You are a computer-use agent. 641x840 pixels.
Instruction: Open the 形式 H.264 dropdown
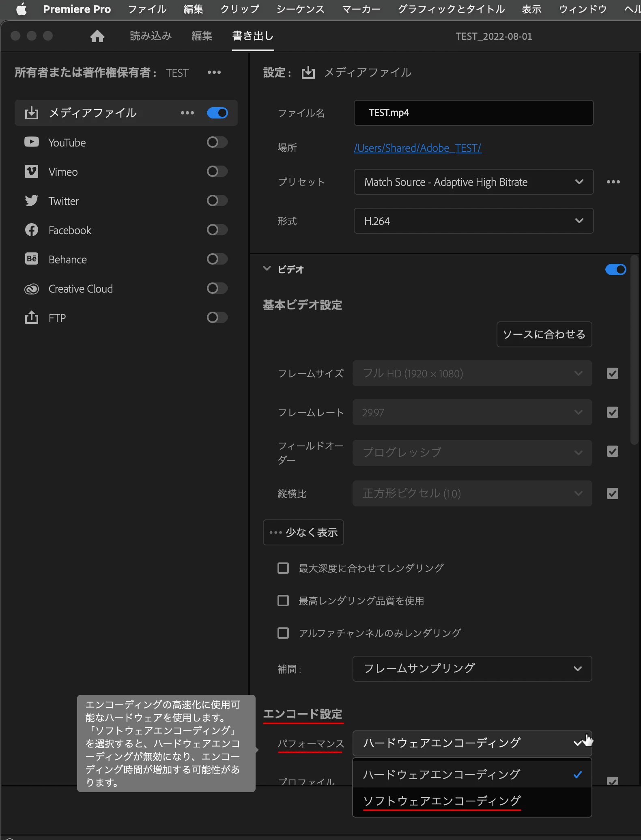[x=473, y=221]
